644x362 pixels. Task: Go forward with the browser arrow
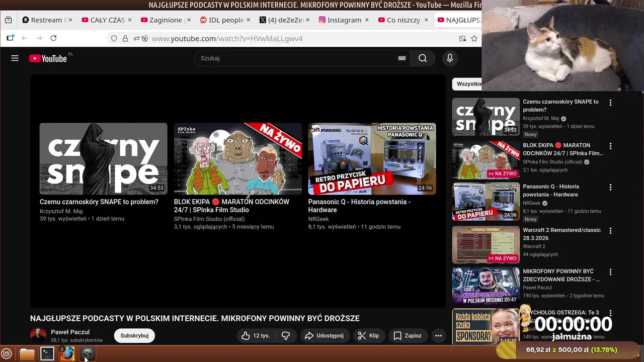(39, 38)
